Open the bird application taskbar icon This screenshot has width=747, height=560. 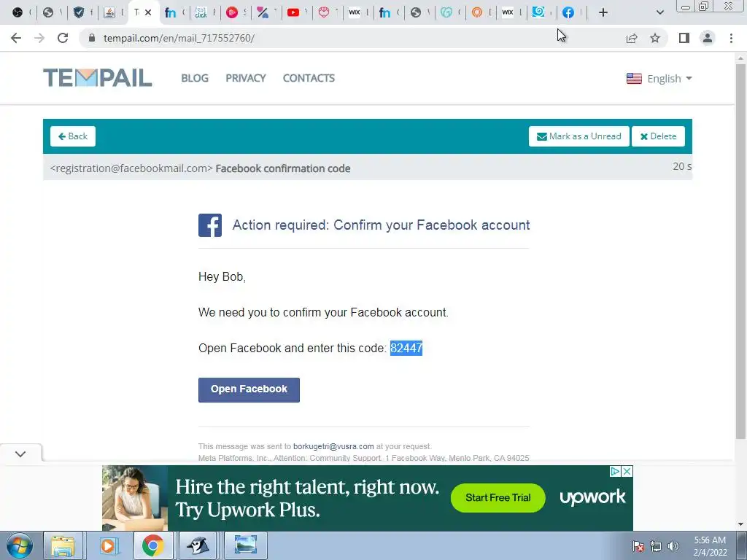[198, 545]
